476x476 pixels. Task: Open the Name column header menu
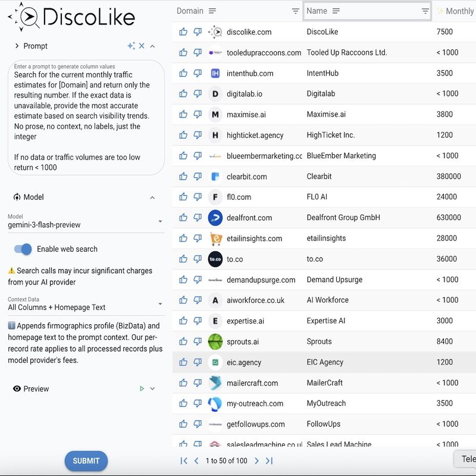click(x=336, y=11)
